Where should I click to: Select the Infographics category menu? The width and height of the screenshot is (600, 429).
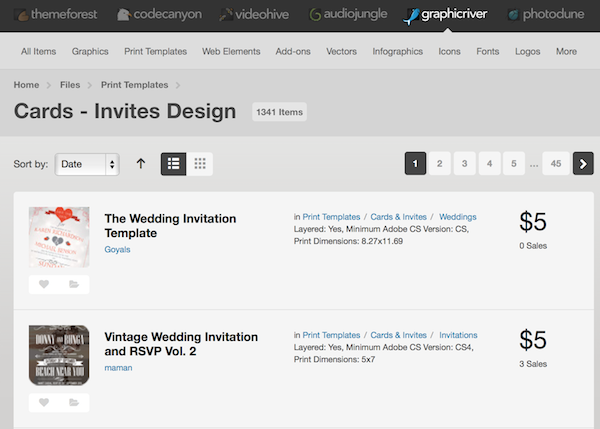click(397, 51)
